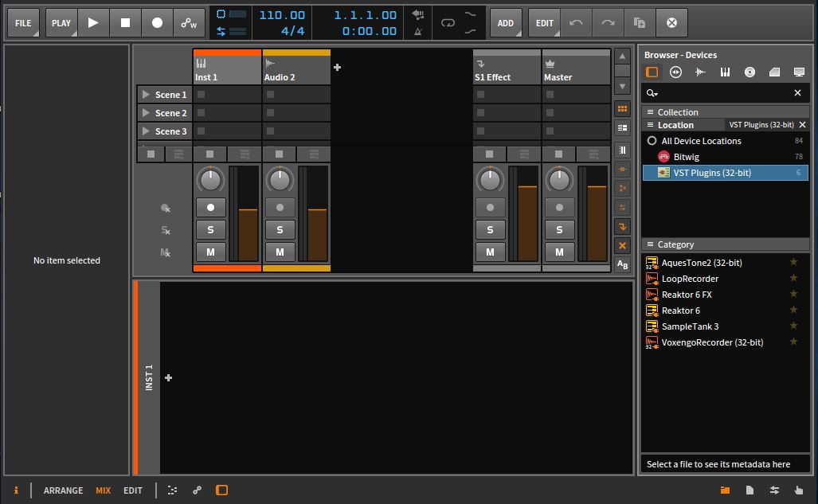Image resolution: width=818 pixels, height=504 pixels.
Task: Toggle the metronome icon
Action: point(418,31)
